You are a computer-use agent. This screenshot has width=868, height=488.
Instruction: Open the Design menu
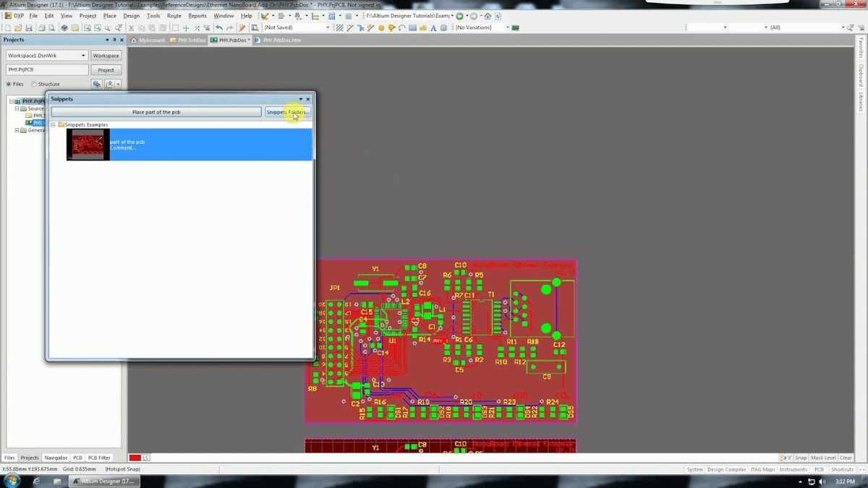point(131,15)
